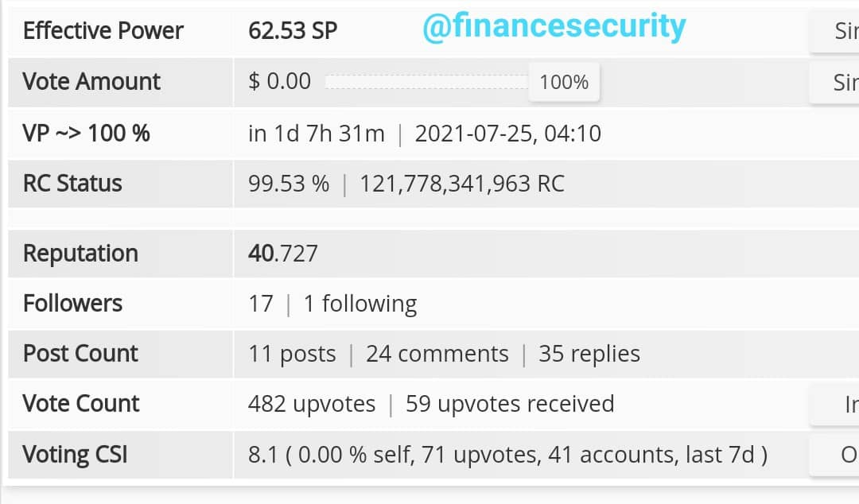This screenshot has height=504, width=859.
Task: Open the 11 posts entry
Action: click(292, 355)
